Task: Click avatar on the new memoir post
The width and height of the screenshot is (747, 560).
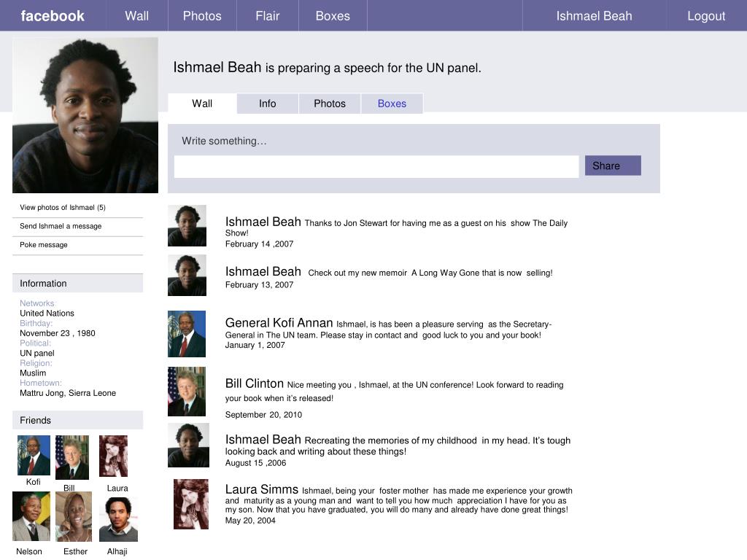Action: click(x=187, y=275)
